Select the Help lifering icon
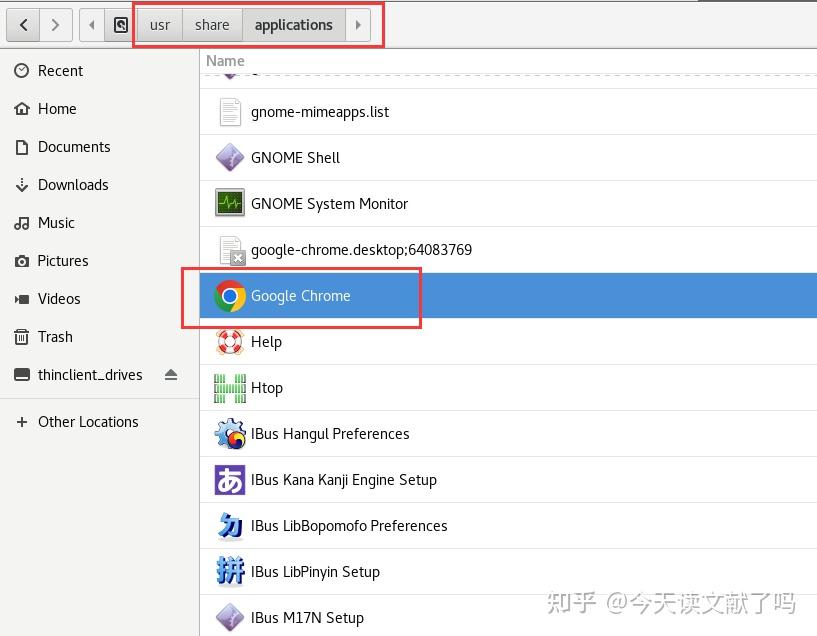Screen dimensions: 817x636 229,342
